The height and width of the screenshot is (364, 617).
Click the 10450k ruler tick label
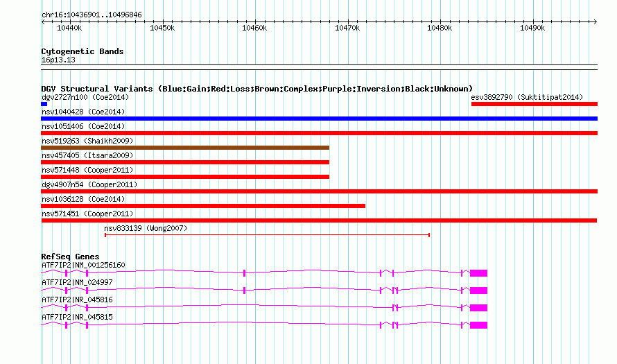[162, 28]
